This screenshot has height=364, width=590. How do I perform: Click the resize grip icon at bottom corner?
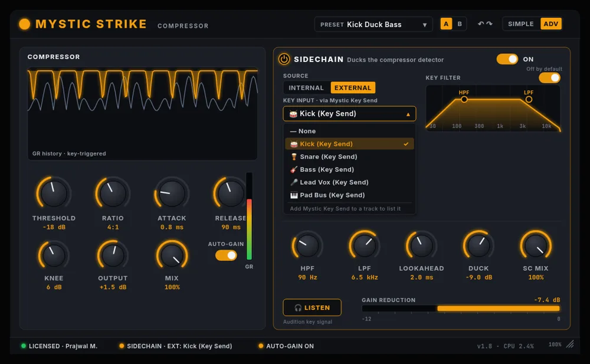(571, 344)
